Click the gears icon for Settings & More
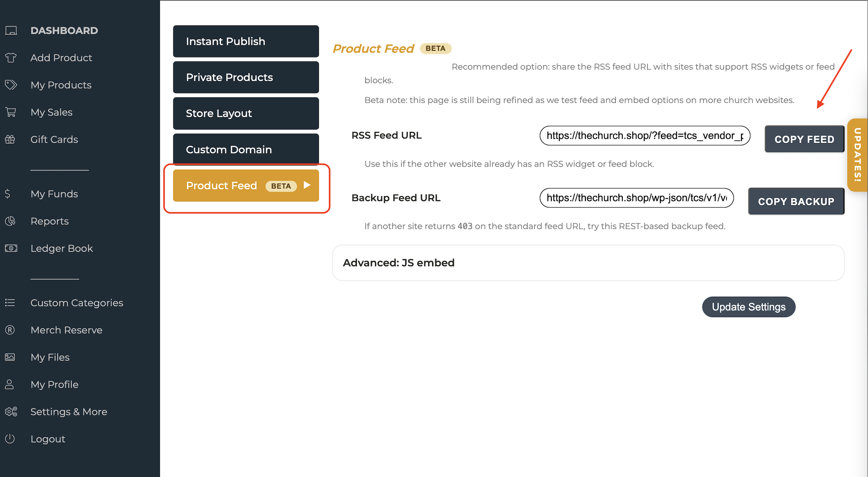 (11, 412)
